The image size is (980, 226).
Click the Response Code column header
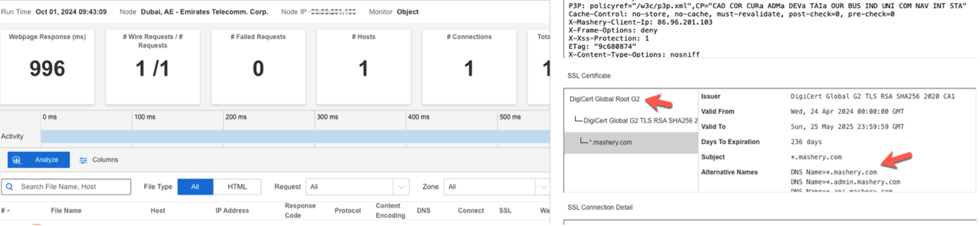(x=300, y=211)
